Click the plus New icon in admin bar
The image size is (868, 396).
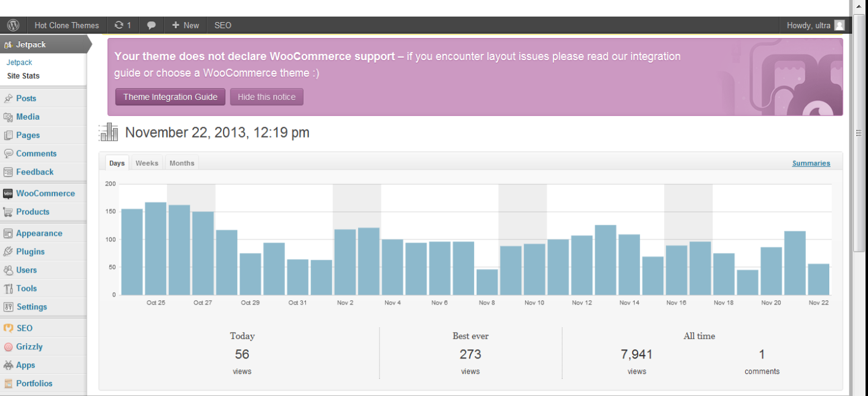176,25
